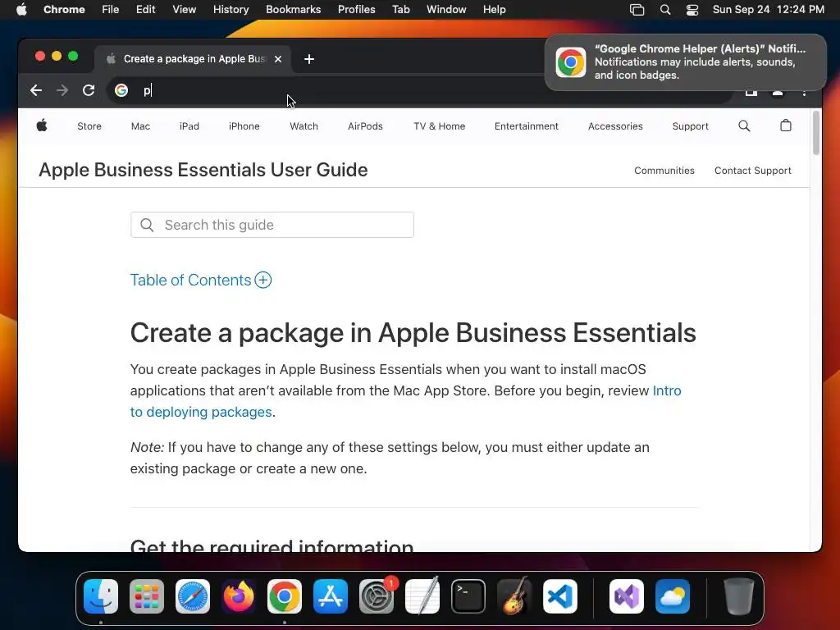Click the Chrome address bar
This screenshot has height=630, width=840.
tap(419, 90)
